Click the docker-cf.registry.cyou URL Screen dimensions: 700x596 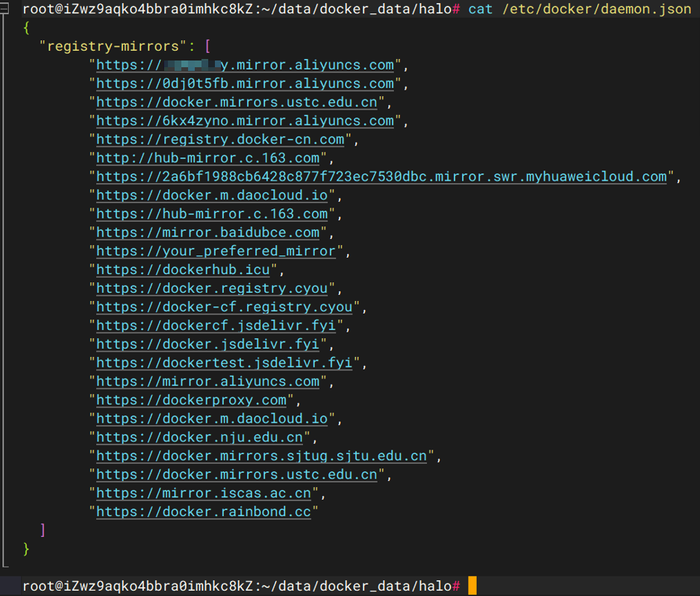pos(224,307)
